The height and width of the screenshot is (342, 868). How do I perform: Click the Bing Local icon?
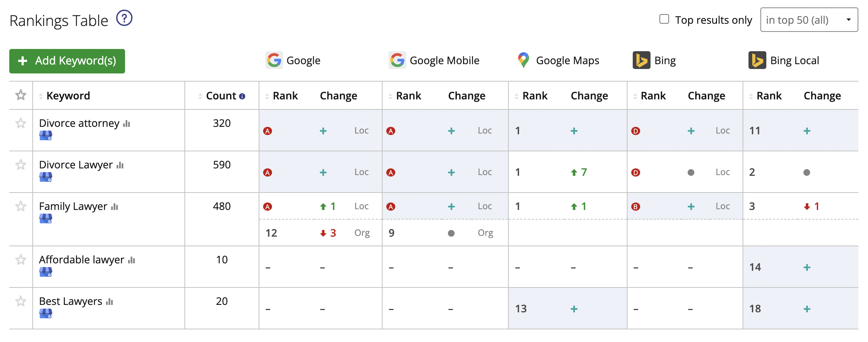coord(758,60)
